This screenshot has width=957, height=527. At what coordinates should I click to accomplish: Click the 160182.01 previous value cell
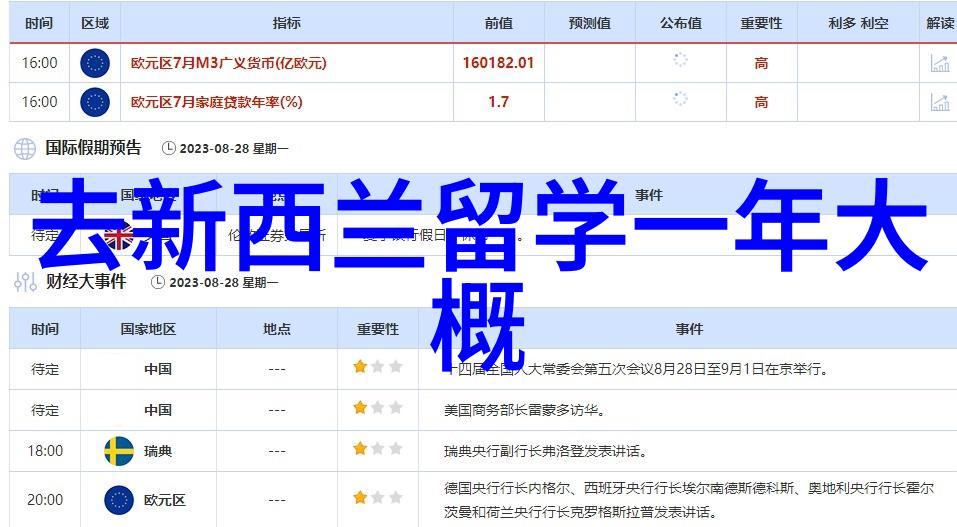tap(498, 63)
